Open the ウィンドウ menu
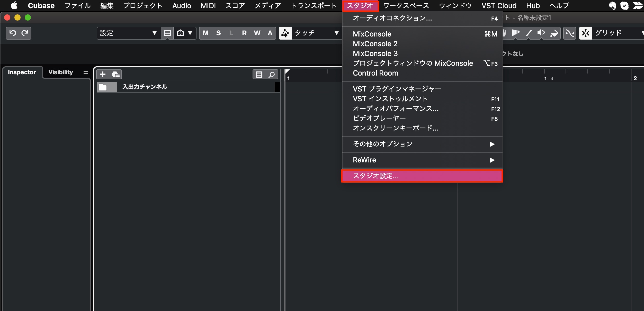 [455, 6]
